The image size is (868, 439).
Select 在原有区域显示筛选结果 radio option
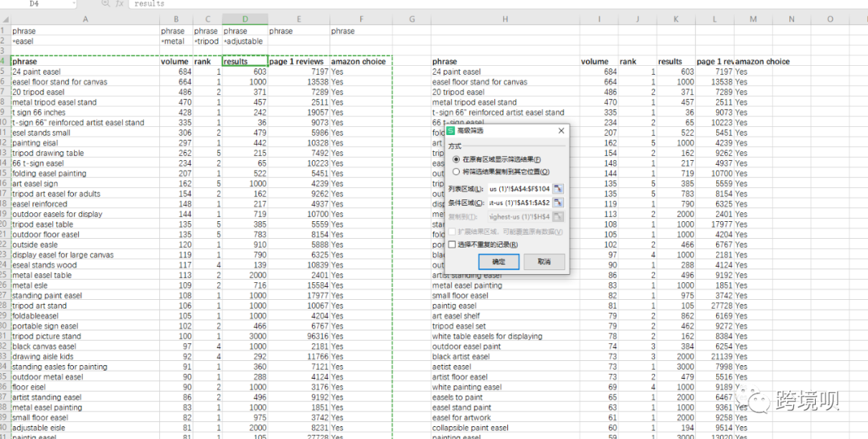[456, 160]
